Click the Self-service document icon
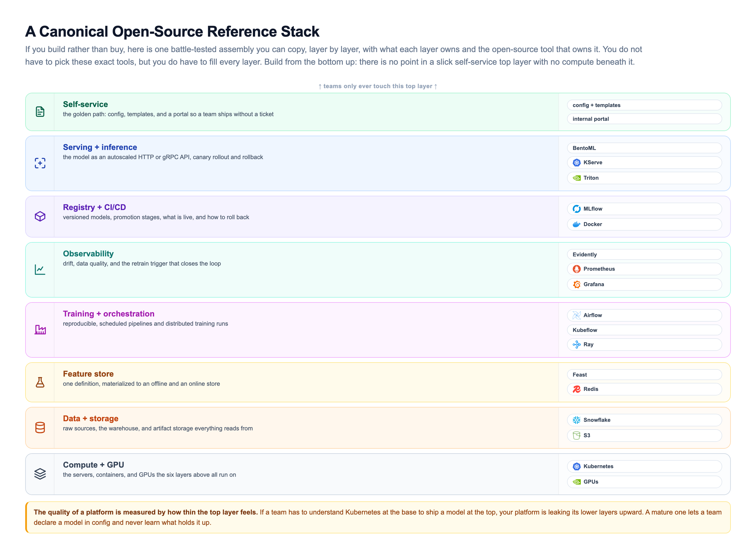 coord(40,112)
